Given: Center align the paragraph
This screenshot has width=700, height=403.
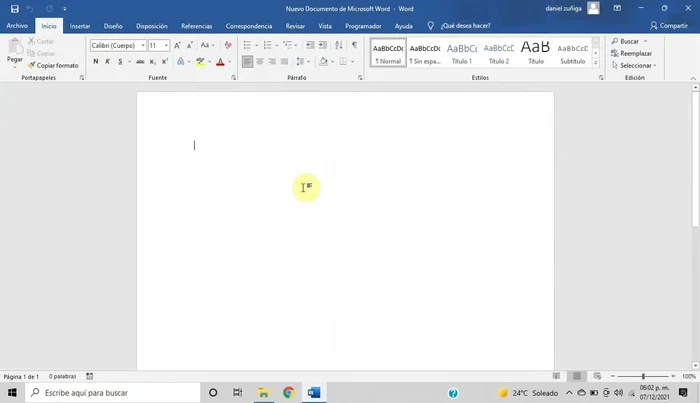Looking at the screenshot, I should (259, 62).
